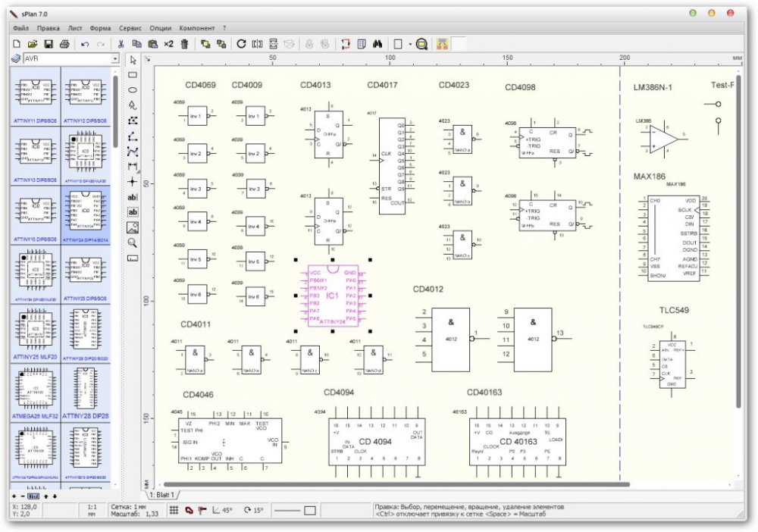The image size is (758, 532).
Task: Expand the zoom tool dropdown arrow on toolbar
Action: [409, 43]
